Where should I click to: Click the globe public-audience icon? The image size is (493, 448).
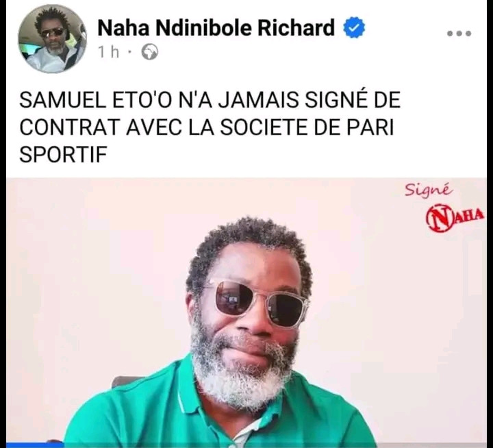(x=150, y=52)
